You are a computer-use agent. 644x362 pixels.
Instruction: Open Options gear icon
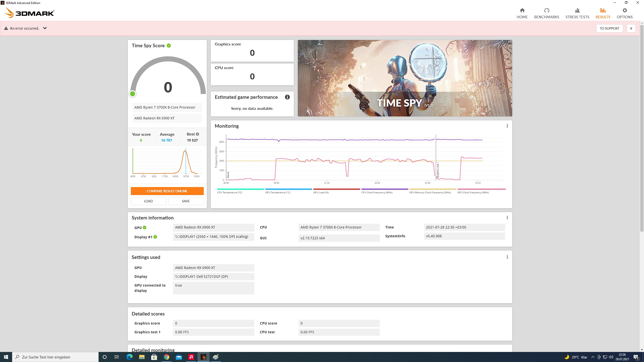point(624,11)
